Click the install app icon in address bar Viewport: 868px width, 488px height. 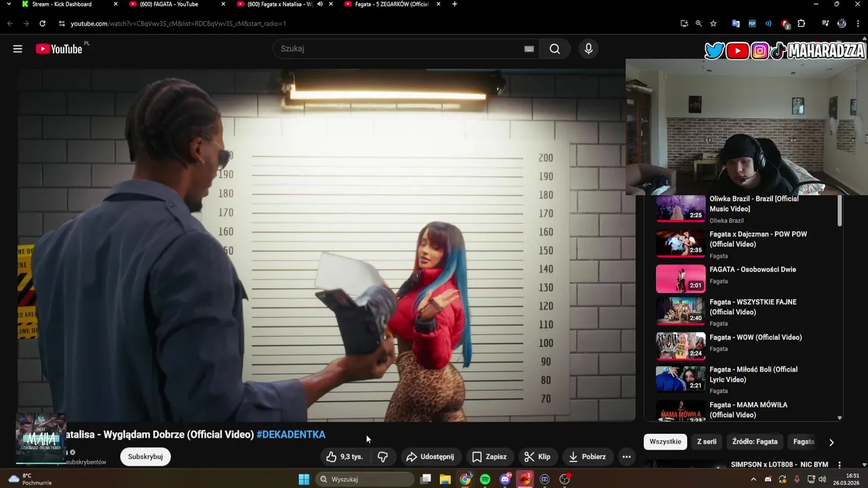point(684,24)
